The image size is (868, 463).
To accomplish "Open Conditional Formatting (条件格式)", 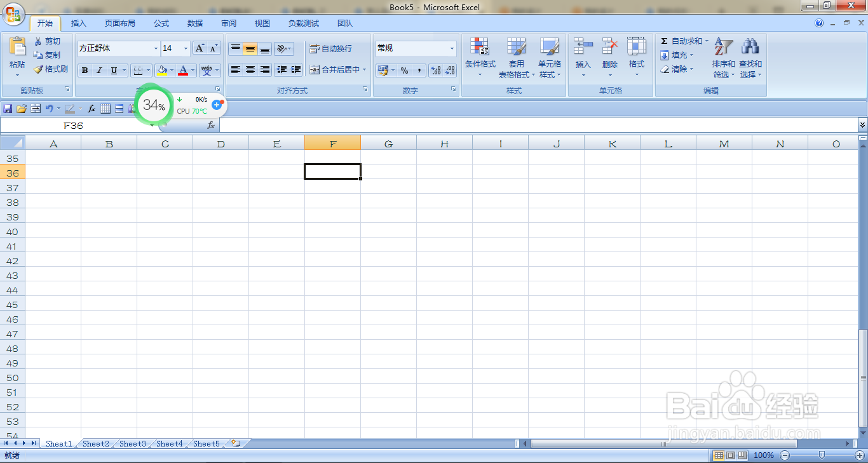I will click(x=480, y=57).
